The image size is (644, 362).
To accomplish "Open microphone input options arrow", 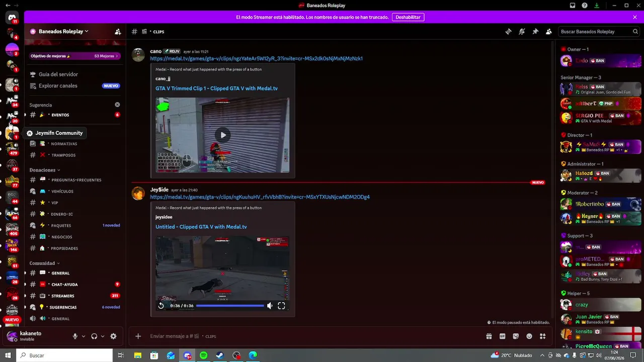I will 84,336.
